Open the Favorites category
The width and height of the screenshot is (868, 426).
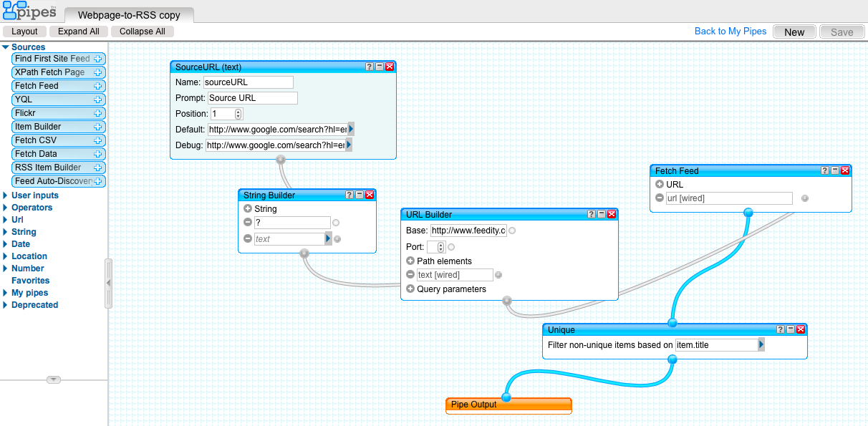pyautogui.click(x=30, y=281)
